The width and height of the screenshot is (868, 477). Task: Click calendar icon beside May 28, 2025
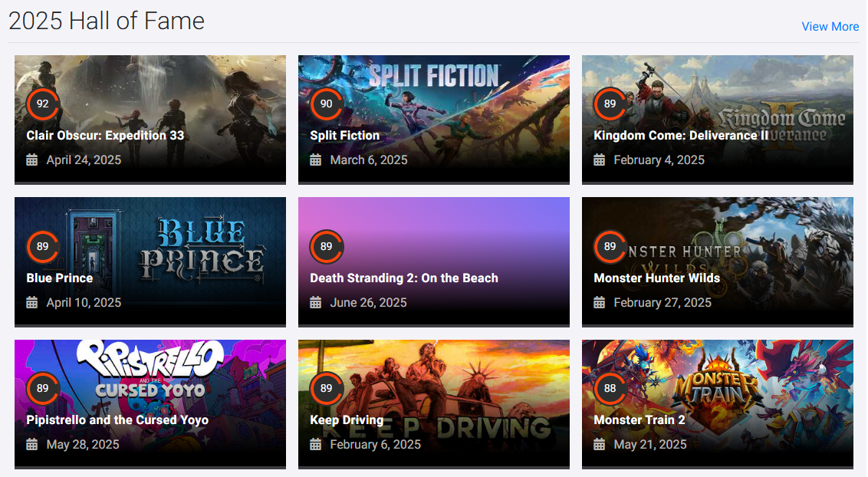32,444
